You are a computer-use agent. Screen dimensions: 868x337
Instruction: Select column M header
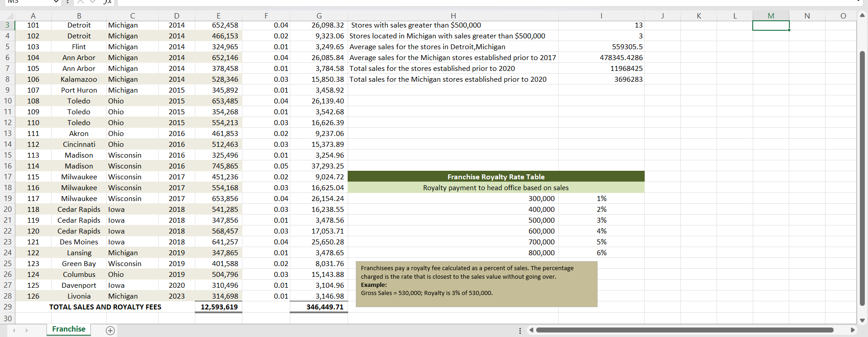coord(771,16)
